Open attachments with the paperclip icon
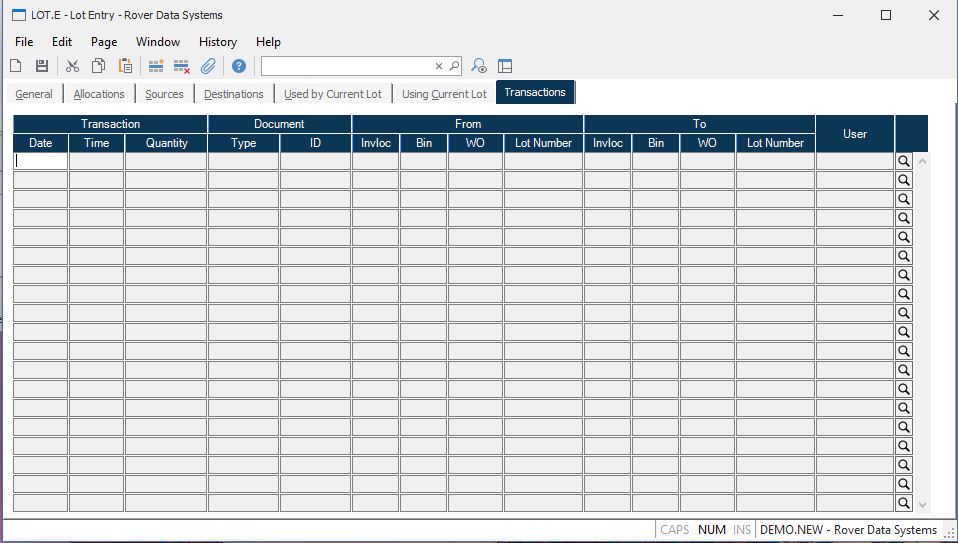The image size is (958, 543). coord(208,66)
